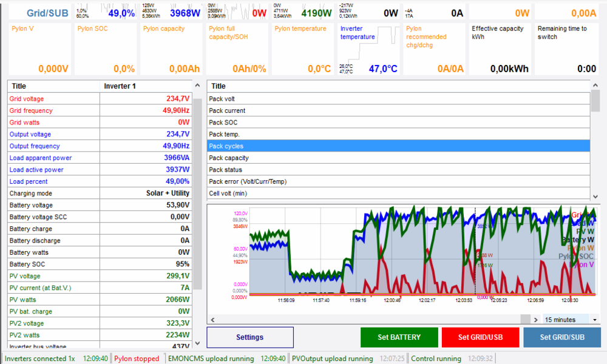Select the Charging mode row
The height and width of the screenshot is (364, 607).
pyautogui.click(x=100, y=194)
